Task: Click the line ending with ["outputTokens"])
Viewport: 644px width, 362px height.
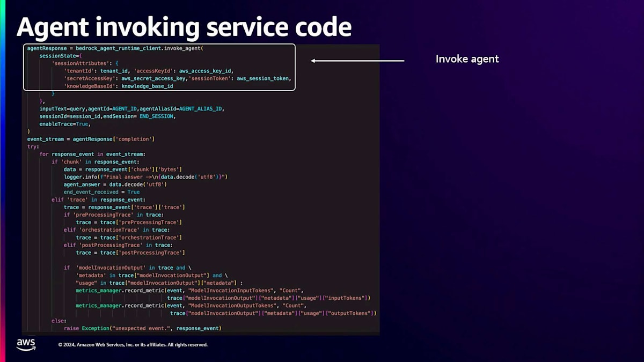Action: click(274, 313)
